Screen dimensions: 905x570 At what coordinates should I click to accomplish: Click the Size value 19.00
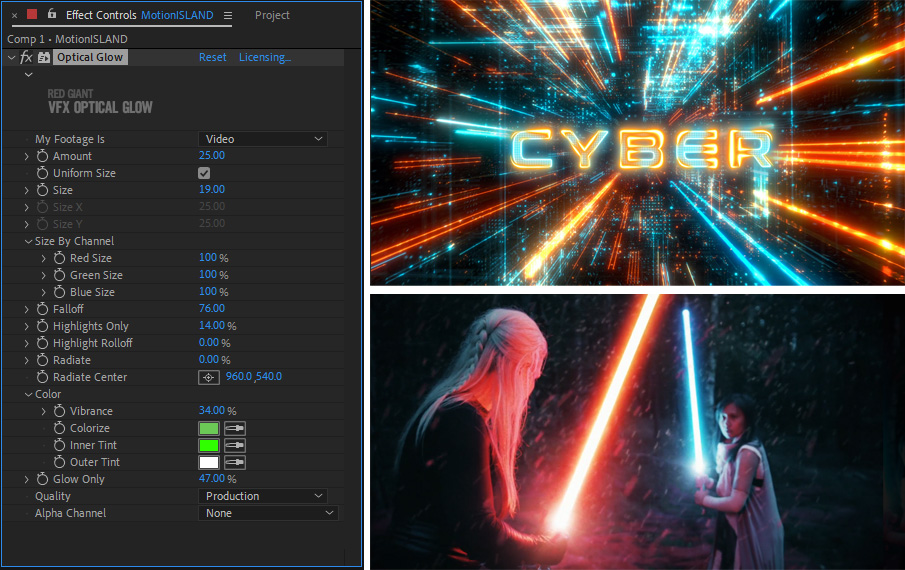point(212,189)
